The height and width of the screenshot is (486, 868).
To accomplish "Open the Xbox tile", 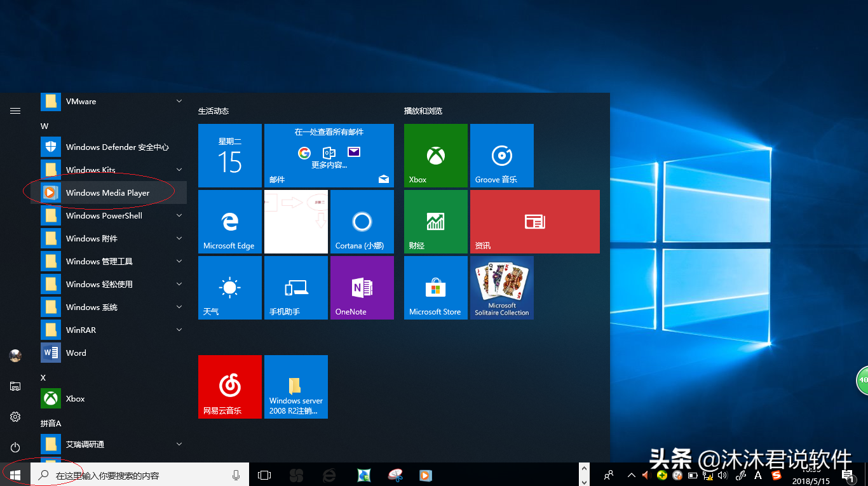I will point(435,156).
